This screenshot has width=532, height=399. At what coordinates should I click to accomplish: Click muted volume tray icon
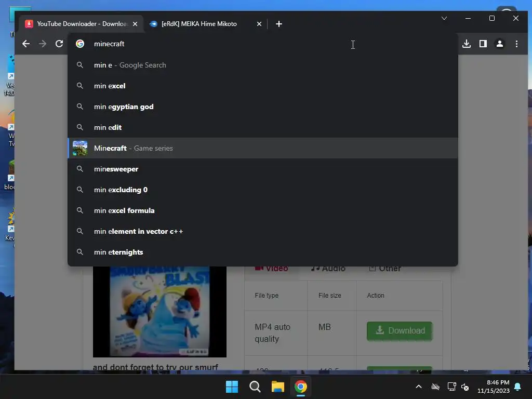coord(465,387)
